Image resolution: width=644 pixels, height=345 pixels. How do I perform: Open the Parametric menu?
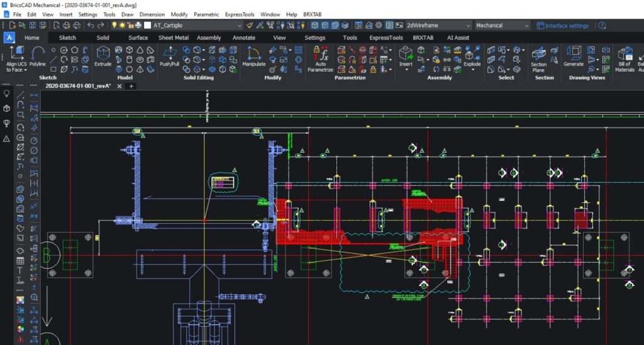[x=206, y=14]
